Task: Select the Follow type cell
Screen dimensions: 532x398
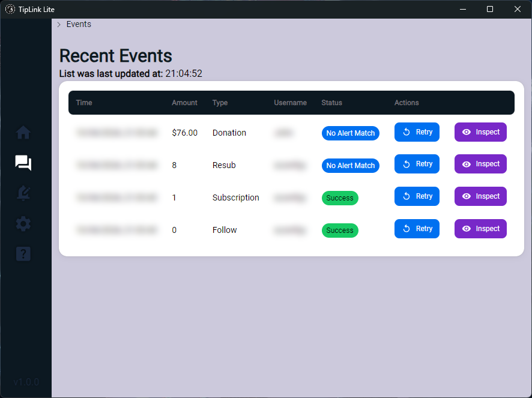Action: [x=225, y=230]
